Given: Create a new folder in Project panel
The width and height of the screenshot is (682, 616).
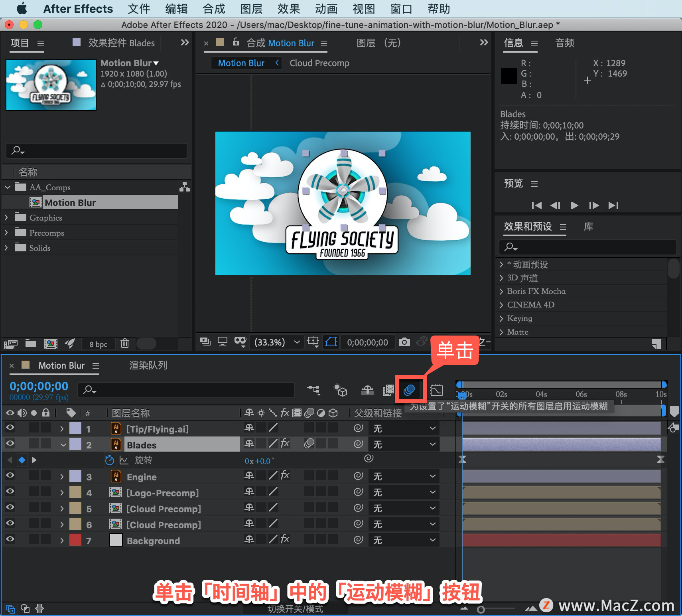Looking at the screenshot, I should (31, 343).
